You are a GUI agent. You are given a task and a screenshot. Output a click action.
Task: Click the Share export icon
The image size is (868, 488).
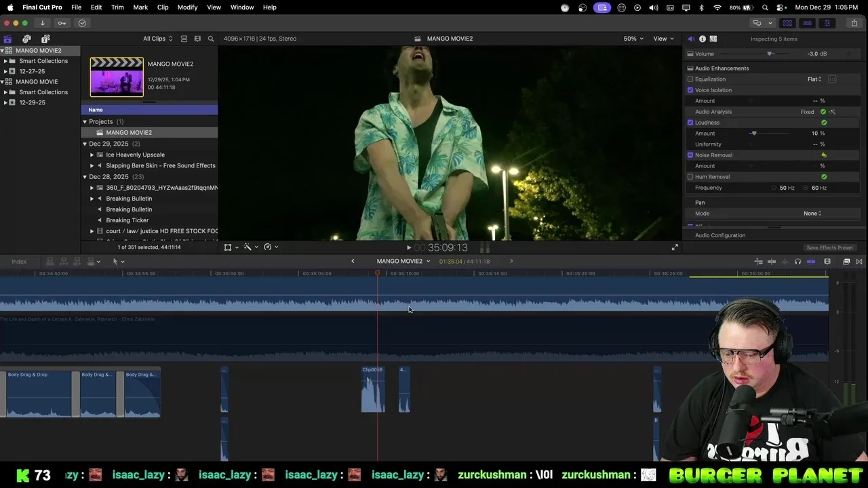(854, 23)
